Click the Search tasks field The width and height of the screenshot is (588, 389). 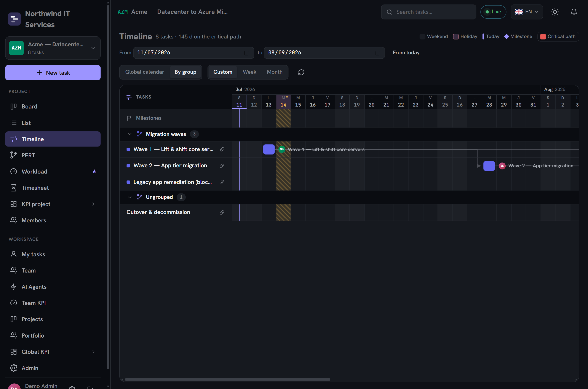click(x=428, y=12)
